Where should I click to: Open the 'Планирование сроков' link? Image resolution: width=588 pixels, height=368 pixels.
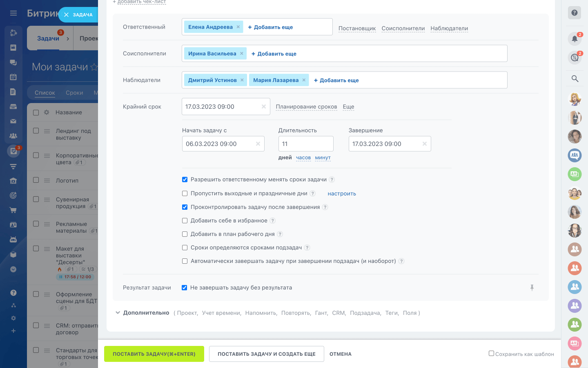click(x=307, y=106)
